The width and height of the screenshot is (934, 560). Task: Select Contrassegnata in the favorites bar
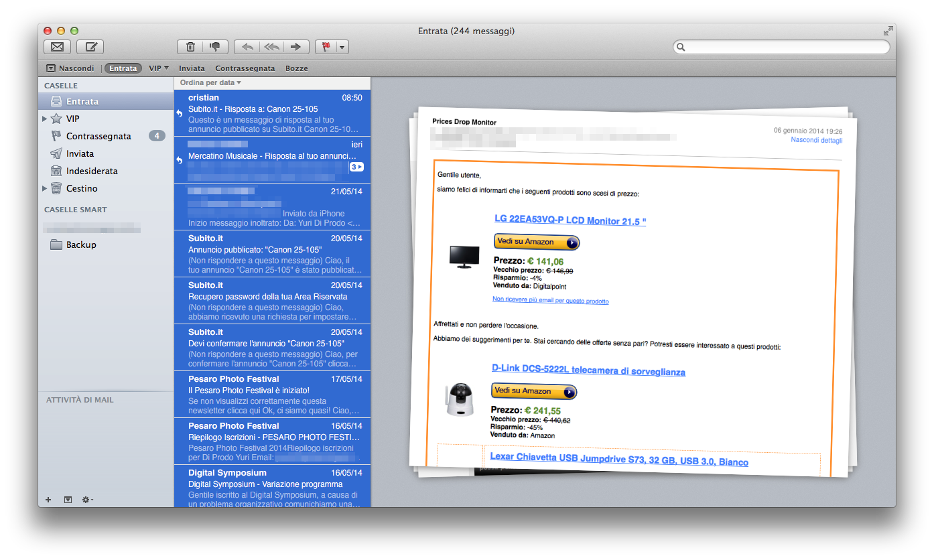point(245,68)
